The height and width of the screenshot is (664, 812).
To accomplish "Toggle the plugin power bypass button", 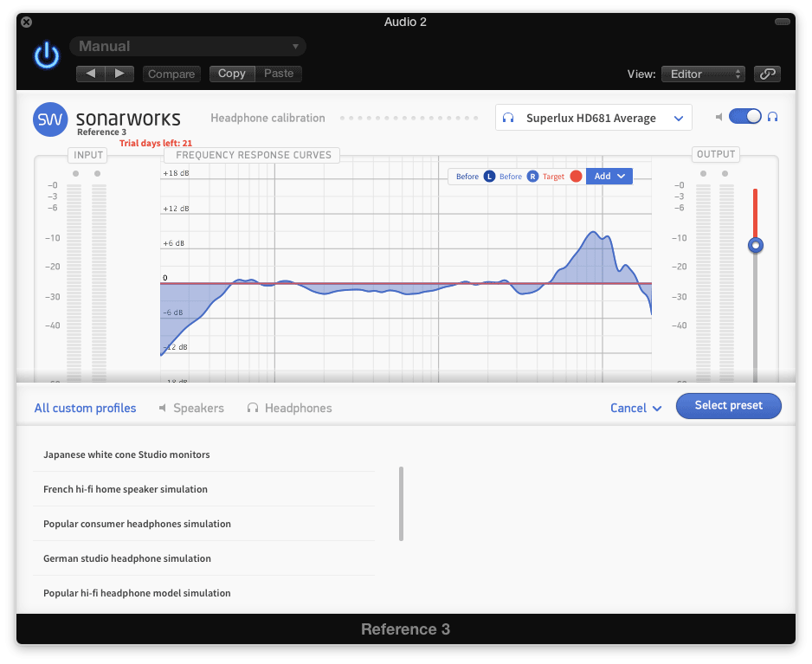I will coord(47,55).
